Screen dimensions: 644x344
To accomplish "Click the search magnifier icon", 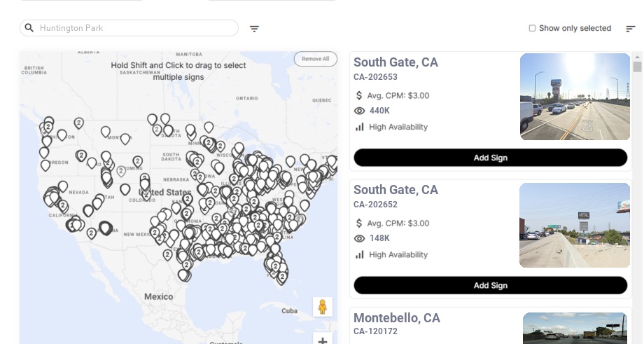I will tap(29, 28).
